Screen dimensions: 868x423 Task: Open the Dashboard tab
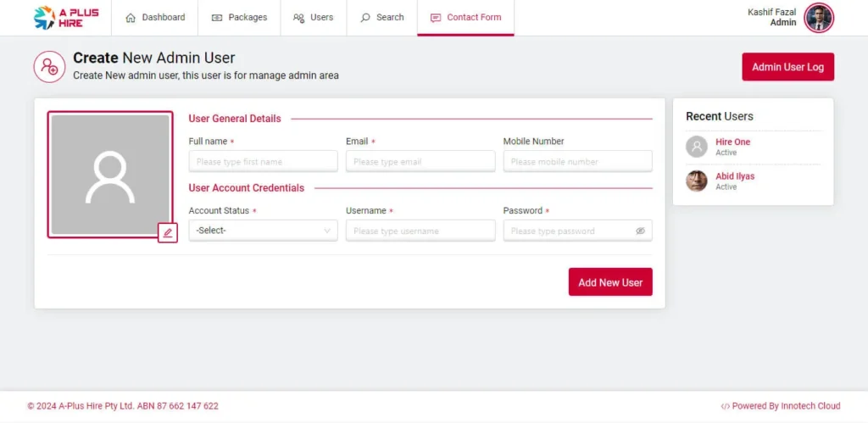point(155,18)
